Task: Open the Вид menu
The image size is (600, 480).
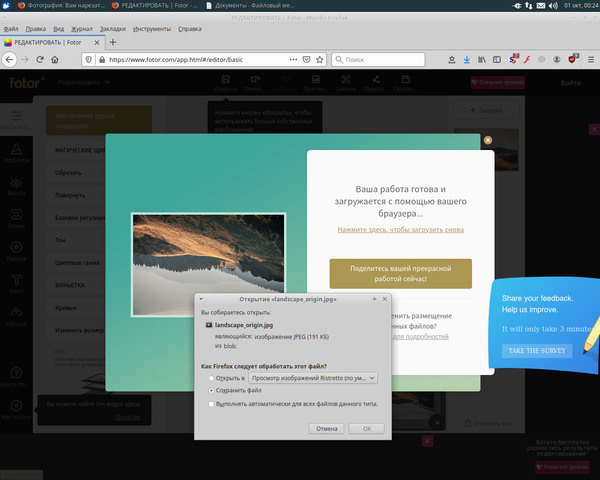Action: [59, 29]
